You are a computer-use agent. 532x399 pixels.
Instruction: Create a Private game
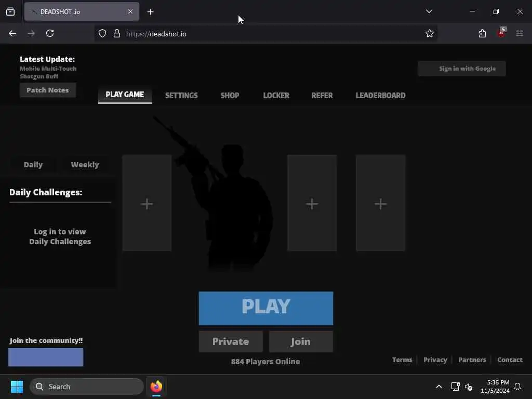pyautogui.click(x=231, y=341)
